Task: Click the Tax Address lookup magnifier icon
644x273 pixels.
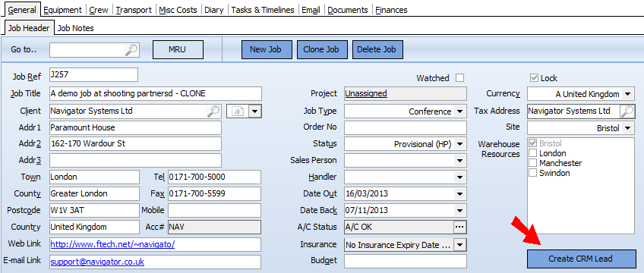Action: coord(627,111)
